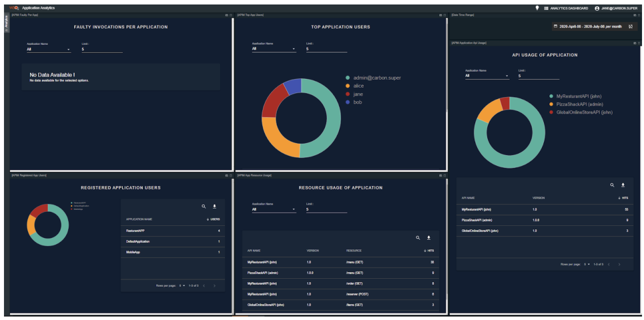
Task: Download the Registered Application Users table
Action: [215, 206]
